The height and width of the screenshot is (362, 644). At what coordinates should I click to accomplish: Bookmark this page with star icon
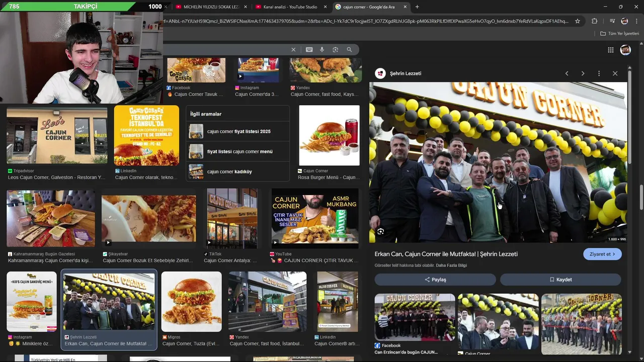pos(578,21)
